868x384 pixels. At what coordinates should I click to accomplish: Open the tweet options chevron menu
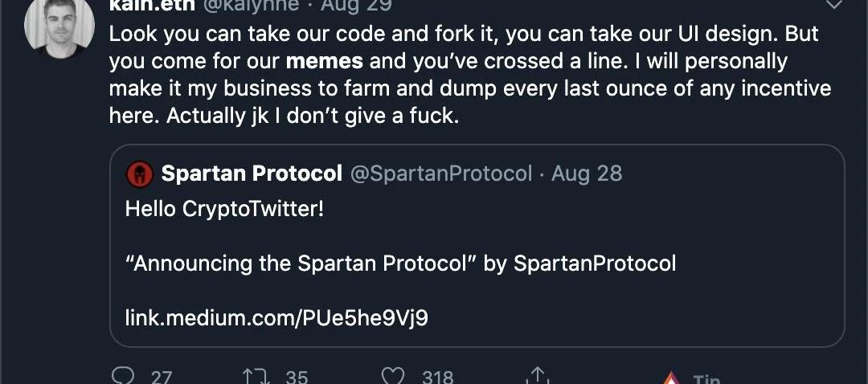pyautogui.click(x=834, y=4)
